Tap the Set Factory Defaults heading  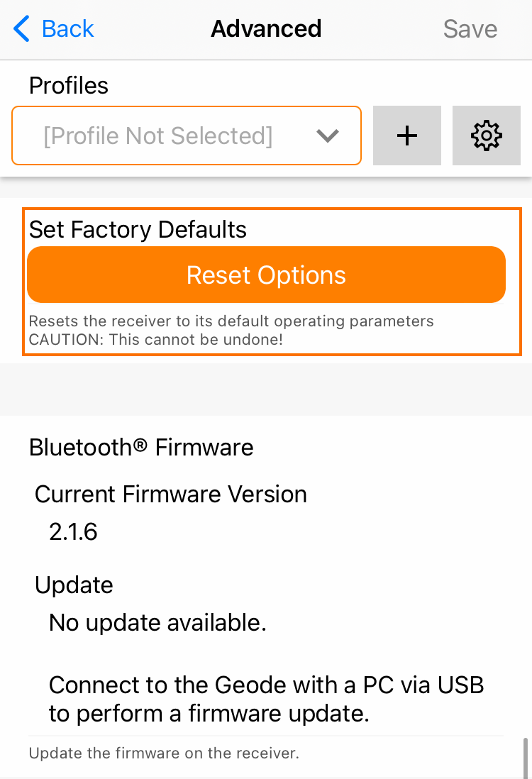pos(138,230)
